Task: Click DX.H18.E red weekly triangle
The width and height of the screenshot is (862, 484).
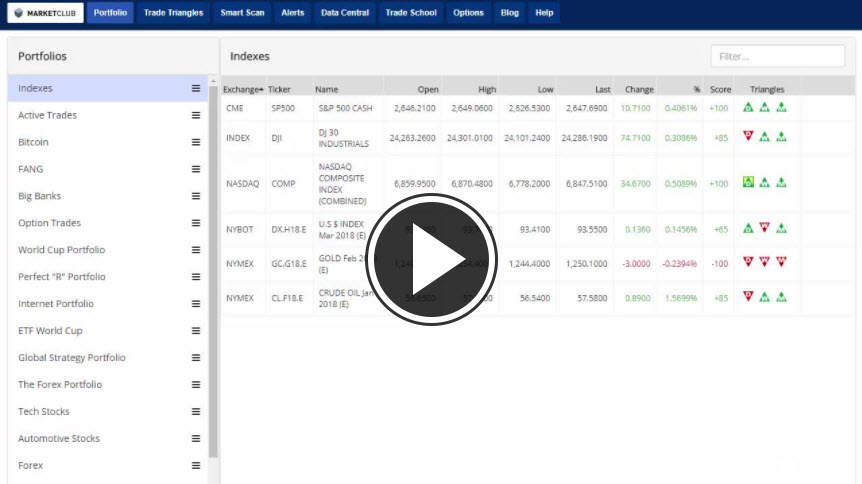Action: point(765,227)
